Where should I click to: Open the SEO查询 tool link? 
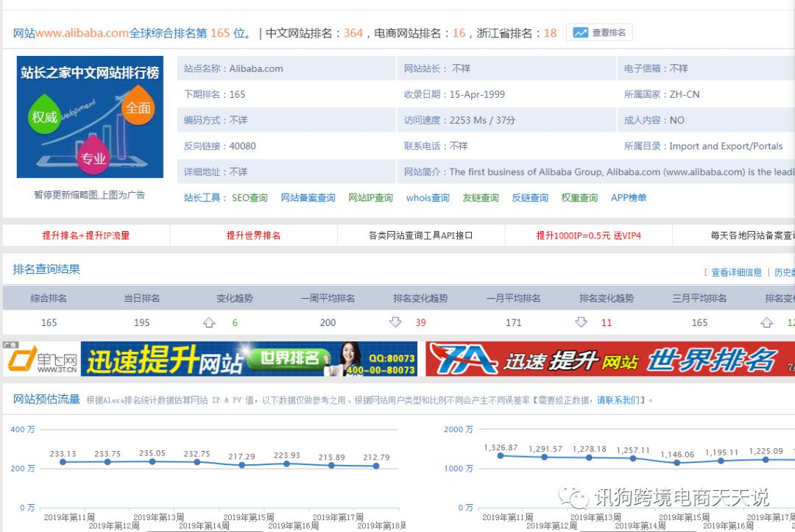click(250, 198)
